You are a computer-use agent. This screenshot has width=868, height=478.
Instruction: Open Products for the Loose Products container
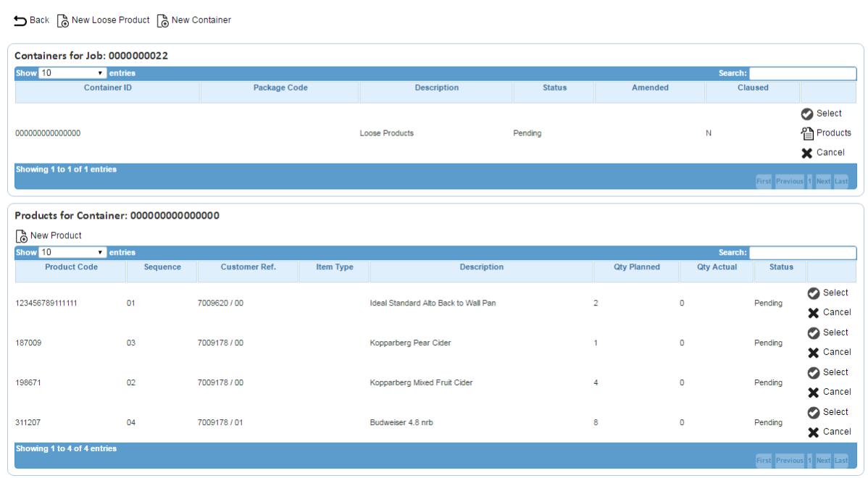[826, 133]
